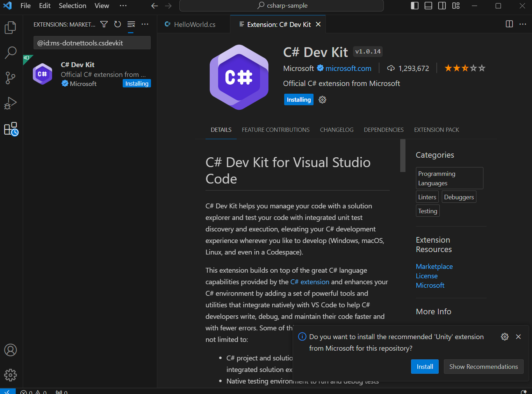The image size is (532, 394).
Task: Click the Microsoft publisher name in header
Action: (x=299, y=69)
